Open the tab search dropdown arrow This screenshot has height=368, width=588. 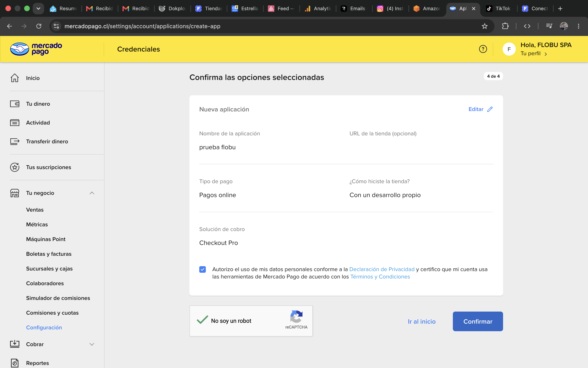[x=38, y=9]
